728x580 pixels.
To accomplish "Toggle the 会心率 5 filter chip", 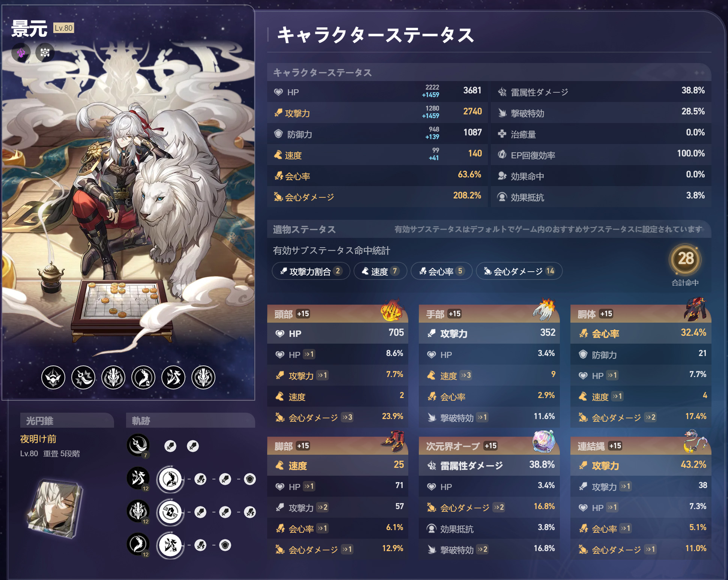I will point(441,271).
